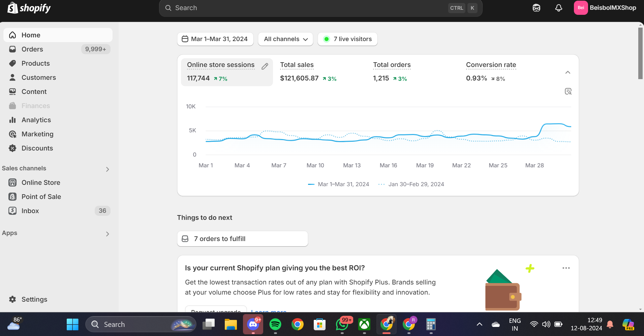
Task: Click the Windows taskbar search box
Action: click(x=141, y=324)
